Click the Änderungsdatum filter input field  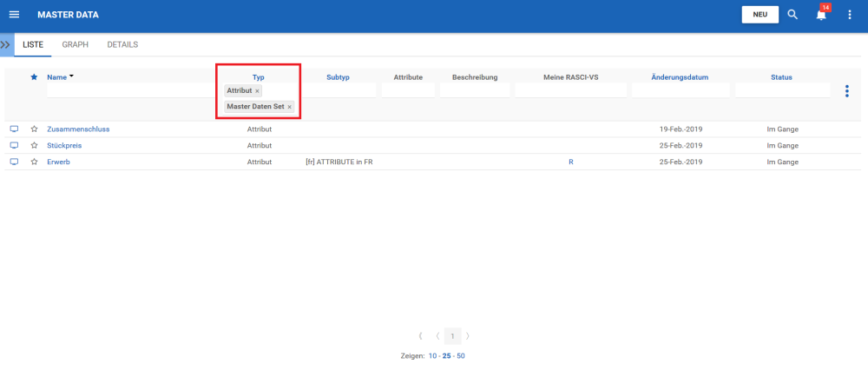(681, 90)
